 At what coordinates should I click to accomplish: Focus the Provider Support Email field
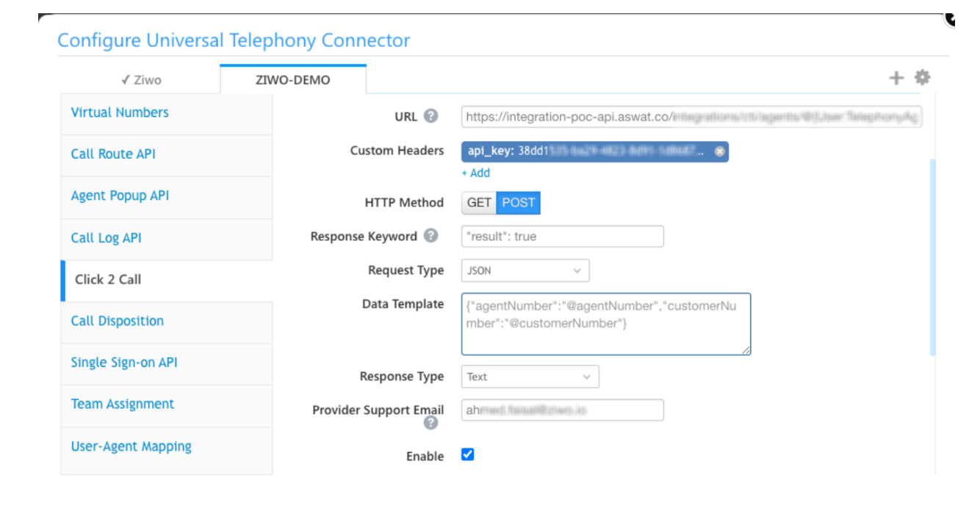[x=563, y=410]
